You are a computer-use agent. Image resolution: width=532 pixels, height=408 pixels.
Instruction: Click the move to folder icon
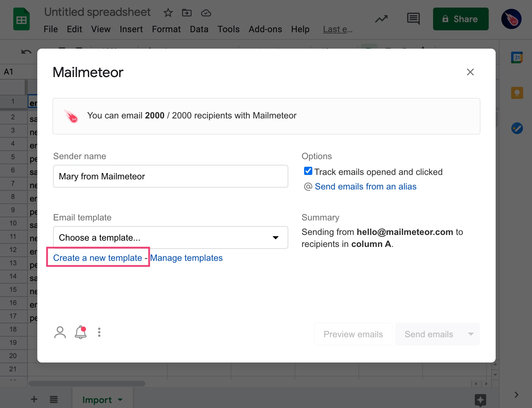187,13
